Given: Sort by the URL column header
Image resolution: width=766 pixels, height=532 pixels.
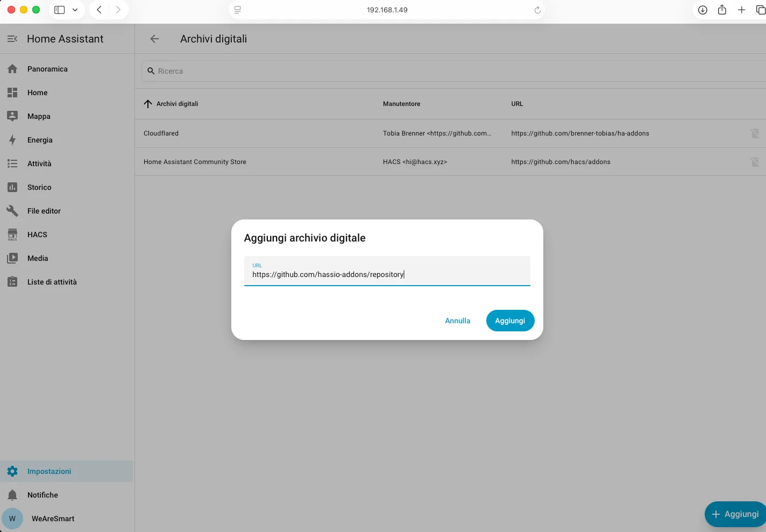Looking at the screenshot, I should click(517, 104).
